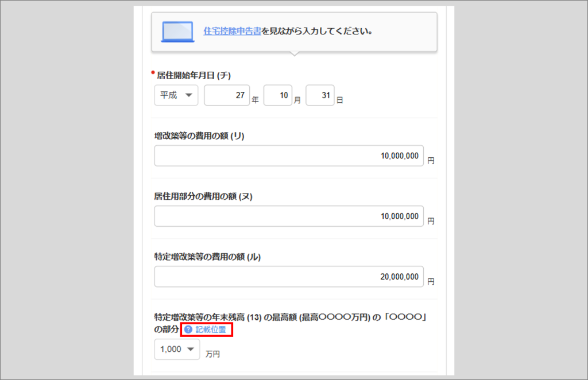Screen dimensions: 588x380
Task: Focus the 特定増改築等の費用の額 (ル) amount field
Action: [x=289, y=277]
